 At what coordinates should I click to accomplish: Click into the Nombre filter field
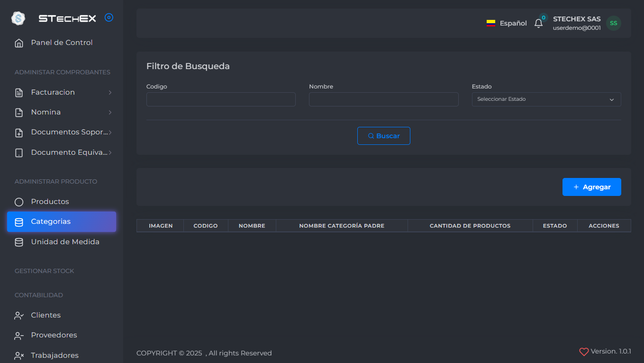point(383,99)
